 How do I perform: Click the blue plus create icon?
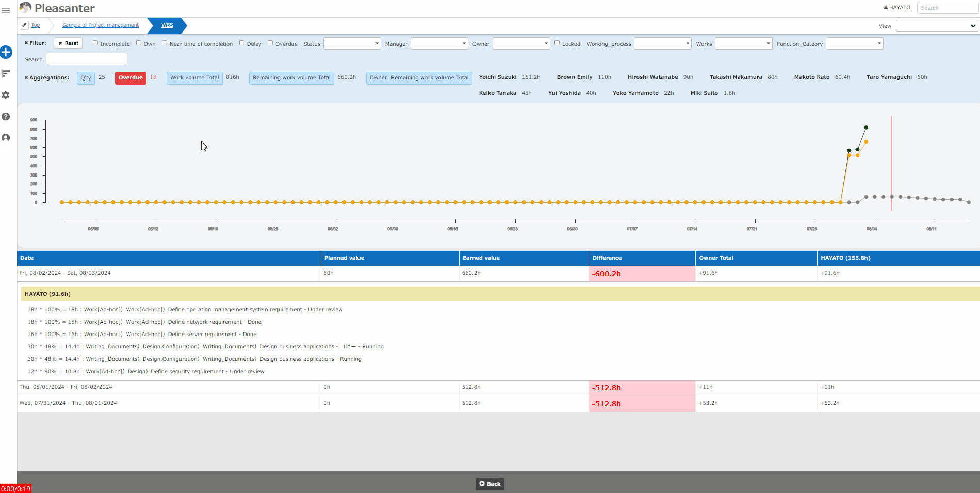tap(6, 52)
